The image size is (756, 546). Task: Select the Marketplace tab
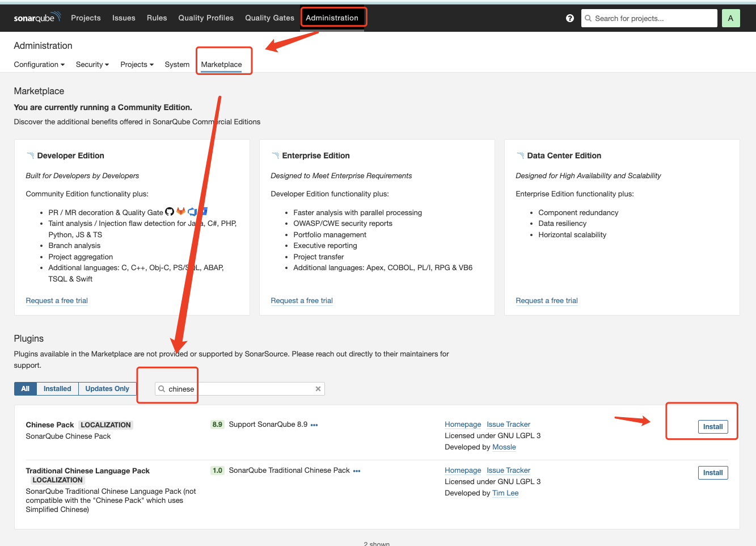[221, 64]
